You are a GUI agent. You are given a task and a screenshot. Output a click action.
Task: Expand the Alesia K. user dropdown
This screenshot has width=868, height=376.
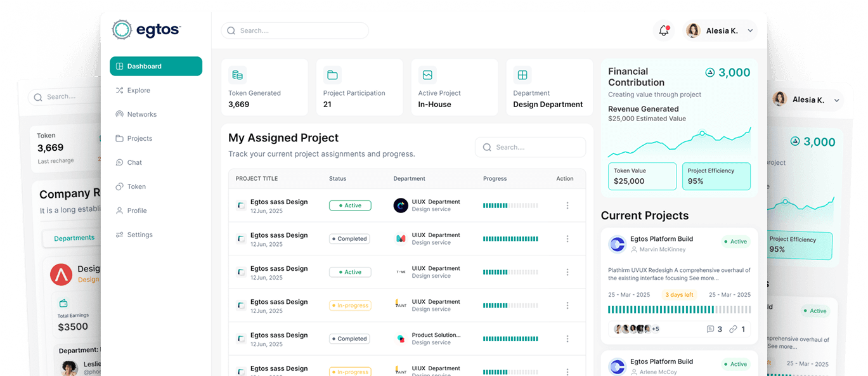750,30
